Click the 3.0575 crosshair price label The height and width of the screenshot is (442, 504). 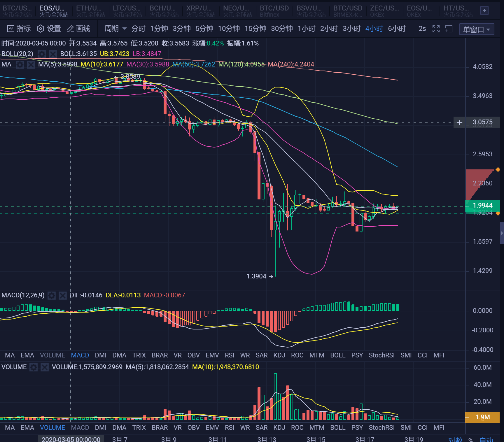coord(483,122)
